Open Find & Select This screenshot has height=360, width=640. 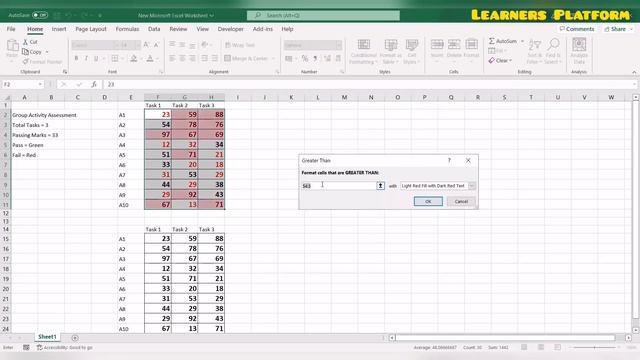[553, 52]
